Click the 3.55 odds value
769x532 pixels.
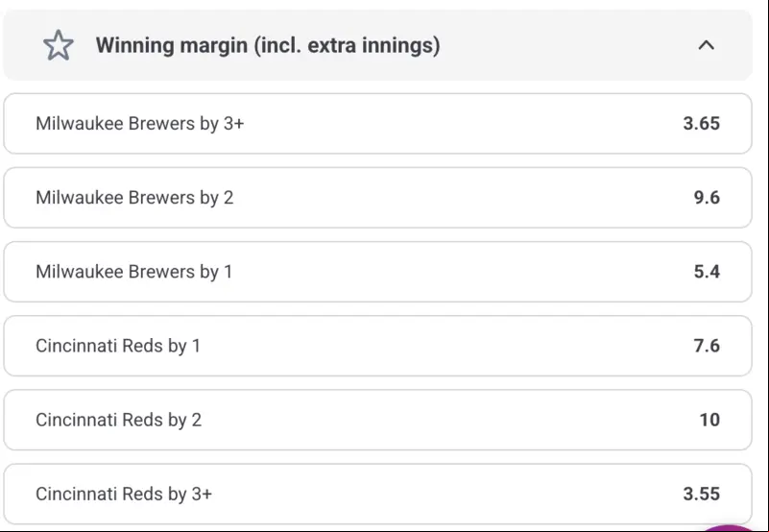[x=702, y=495]
